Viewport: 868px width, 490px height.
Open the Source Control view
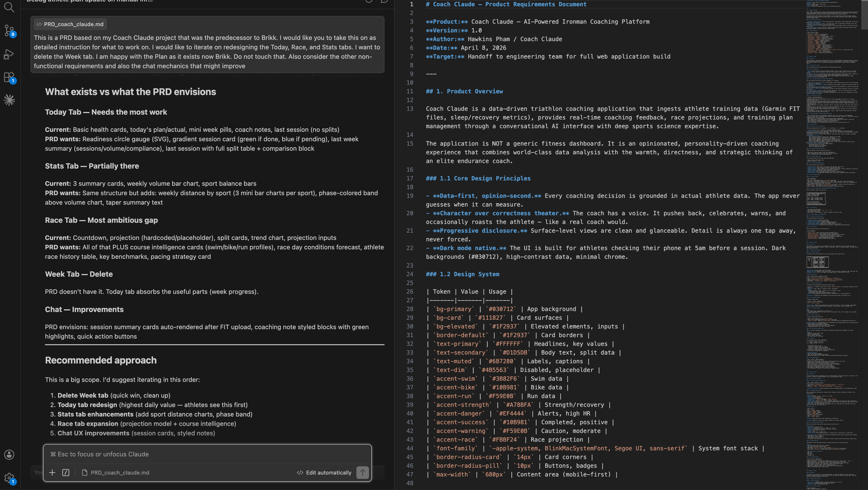point(9,30)
